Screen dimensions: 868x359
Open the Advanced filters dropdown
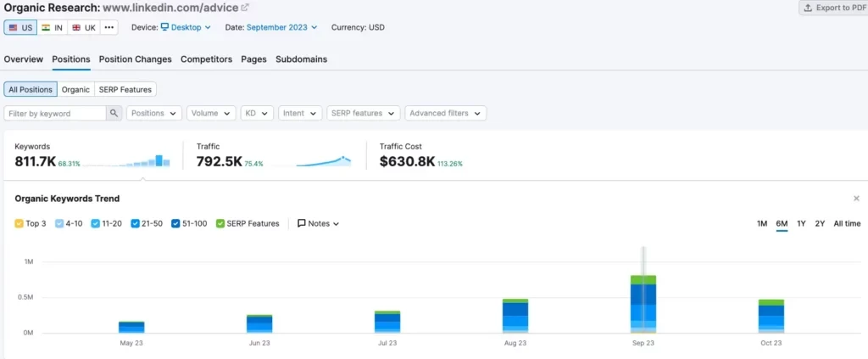pyautogui.click(x=446, y=113)
